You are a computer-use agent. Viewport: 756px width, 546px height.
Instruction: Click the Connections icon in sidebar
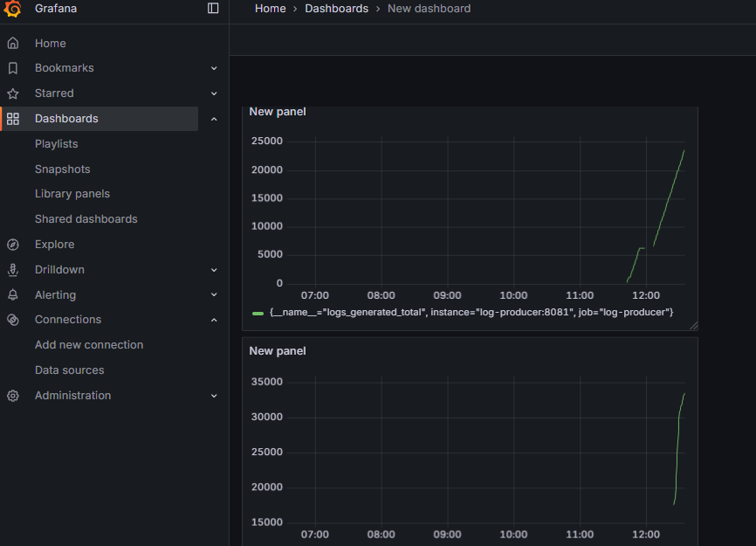pyautogui.click(x=13, y=320)
